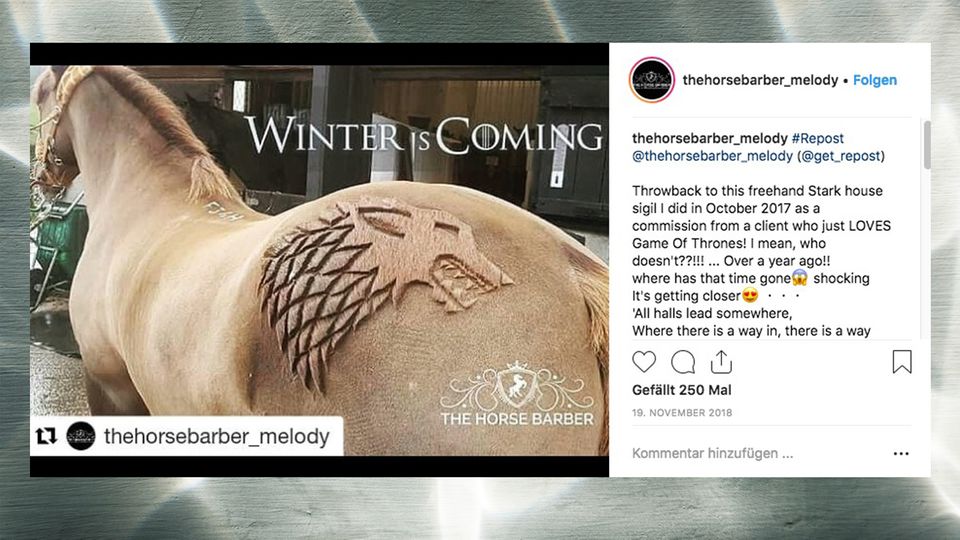Viewport: 960px width, 540px height.
Task: Click the caption scrollbar thumb
Action: pyautogui.click(x=927, y=144)
